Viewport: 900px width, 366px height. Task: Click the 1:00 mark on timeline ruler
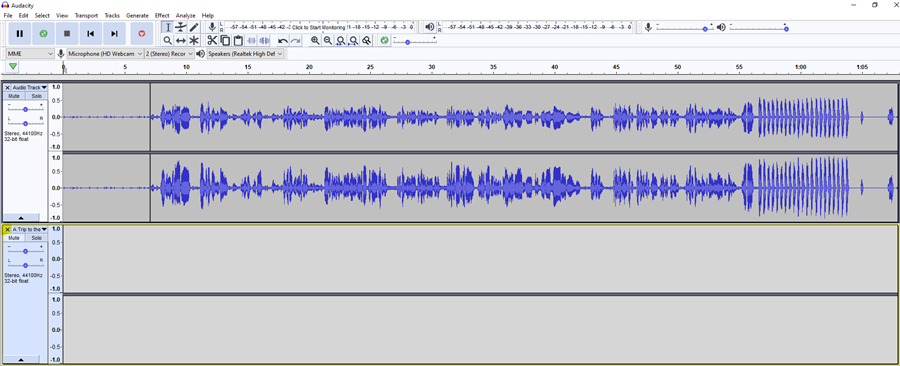(800, 68)
